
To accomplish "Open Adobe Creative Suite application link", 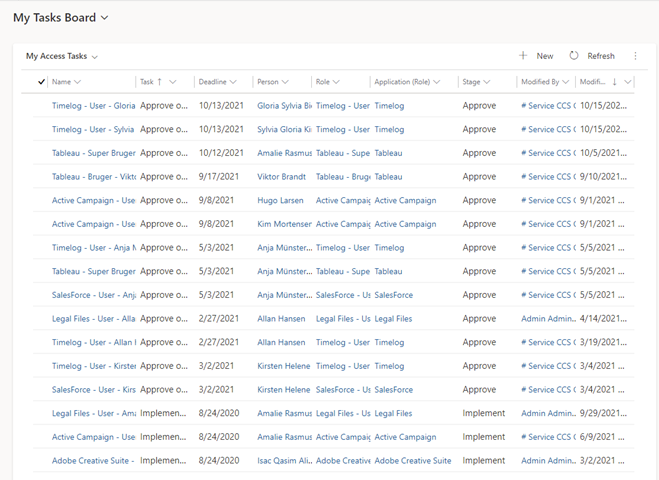I will click(x=412, y=461).
